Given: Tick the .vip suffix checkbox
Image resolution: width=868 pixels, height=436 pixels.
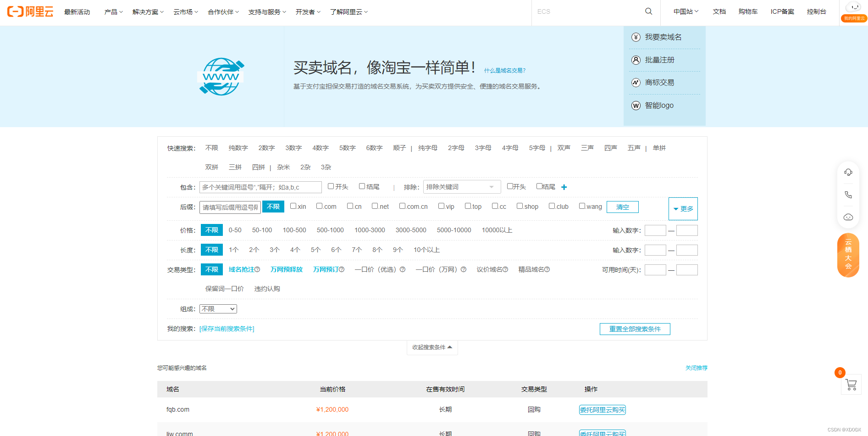Looking at the screenshot, I should click(x=441, y=206).
